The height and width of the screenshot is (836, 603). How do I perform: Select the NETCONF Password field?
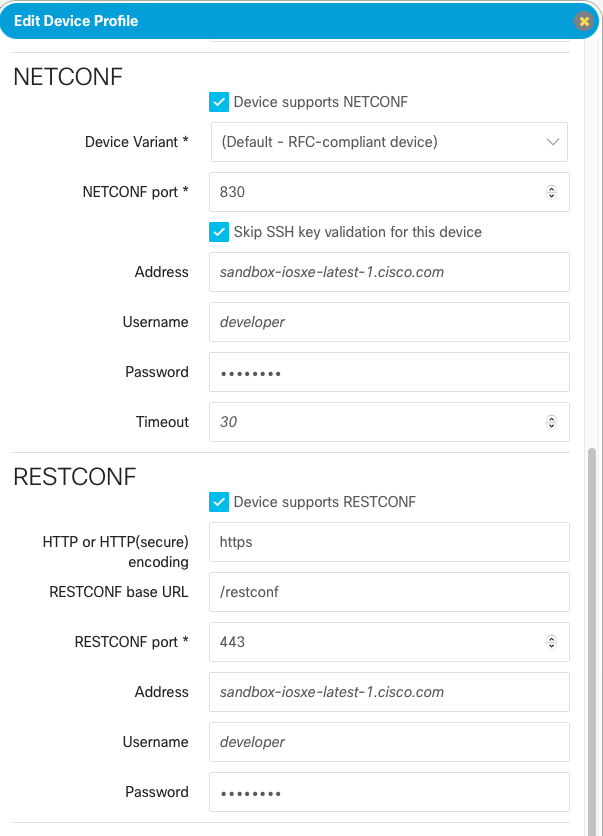pos(388,372)
